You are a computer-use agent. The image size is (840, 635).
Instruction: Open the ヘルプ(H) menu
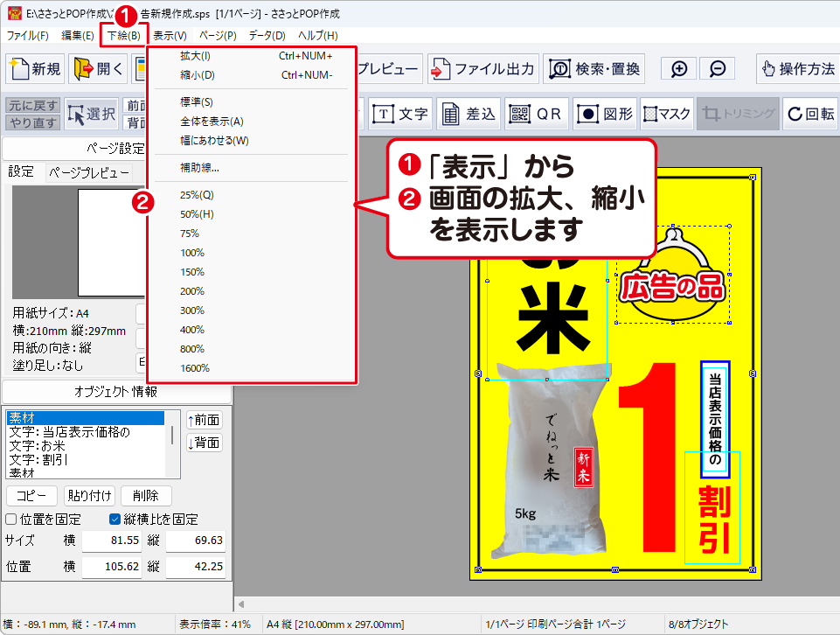317,36
